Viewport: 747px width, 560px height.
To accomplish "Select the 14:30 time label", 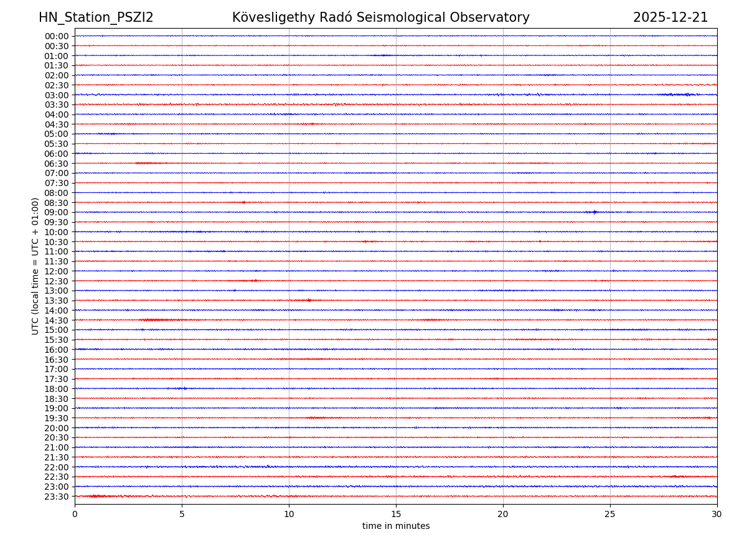I will (x=57, y=320).
